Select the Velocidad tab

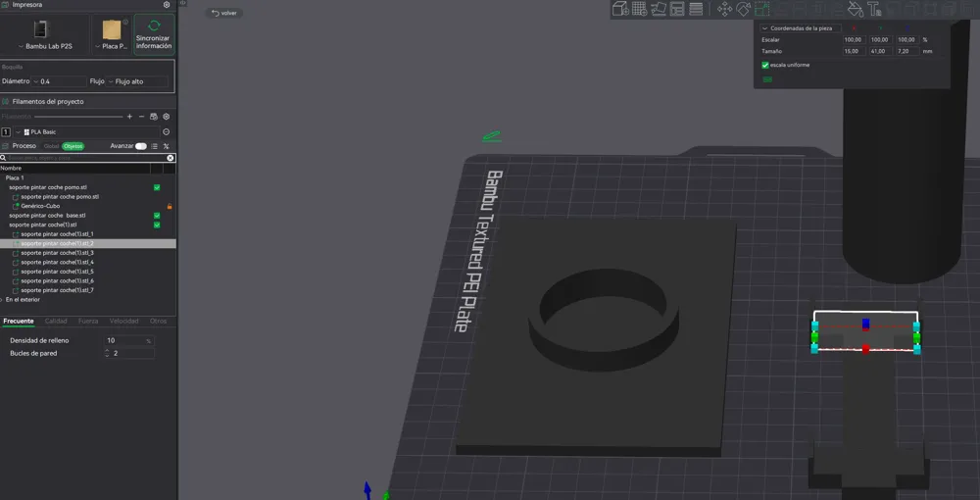coord(124,322)
